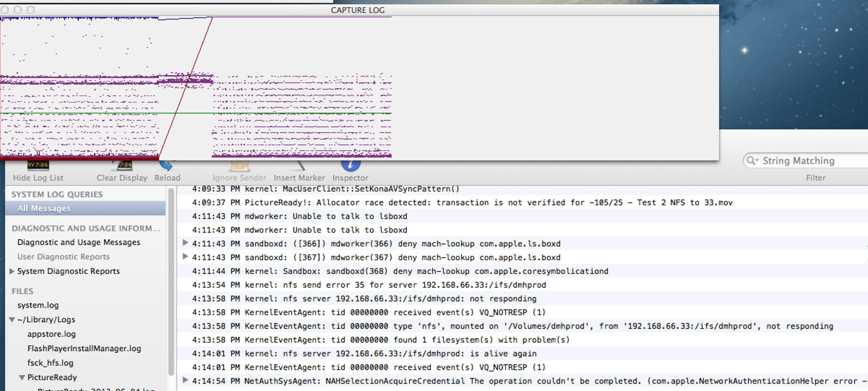868x391 pixels.
Task: Select All Messages query
Action: pos(44,208)
